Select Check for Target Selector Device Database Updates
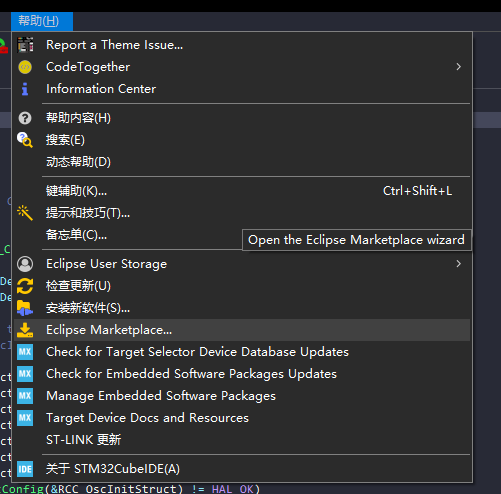This screenshot has height=494, width=501. 242,352
